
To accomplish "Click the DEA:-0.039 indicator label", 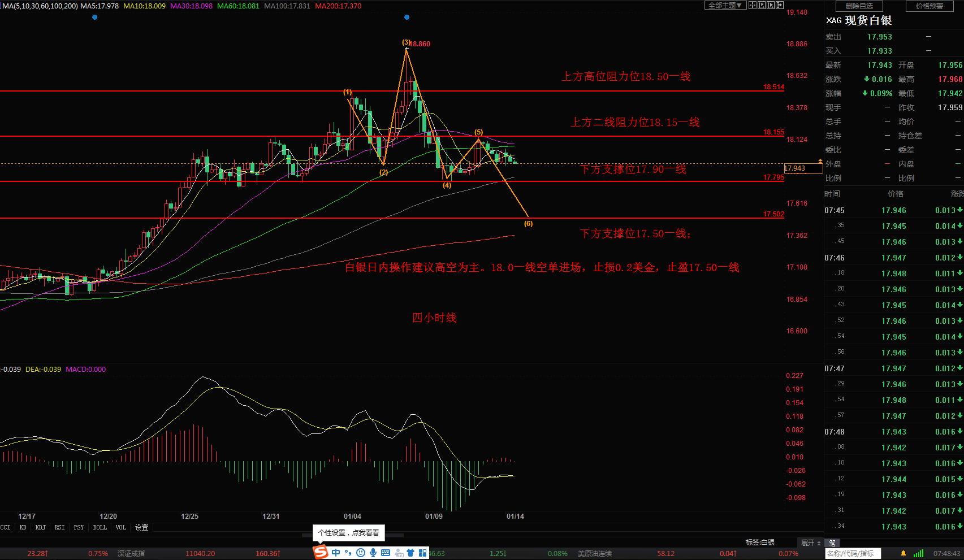I will [x=43, y=369].
